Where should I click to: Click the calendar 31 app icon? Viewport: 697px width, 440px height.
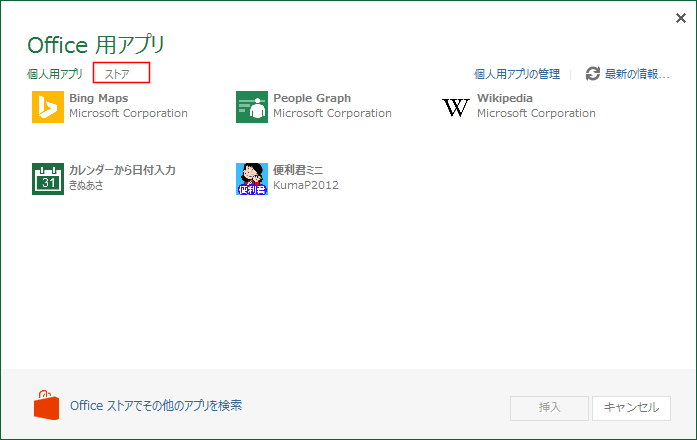coord(48,179)
